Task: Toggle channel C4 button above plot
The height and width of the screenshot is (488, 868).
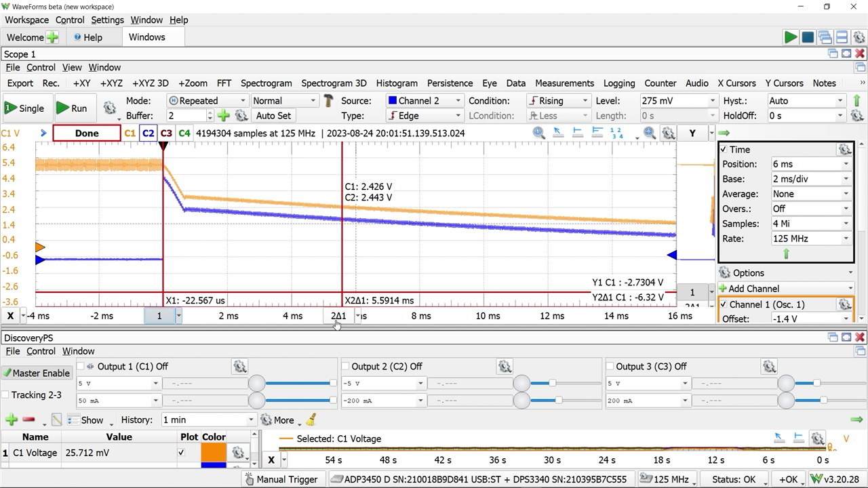Action: [x=184, y=134]
